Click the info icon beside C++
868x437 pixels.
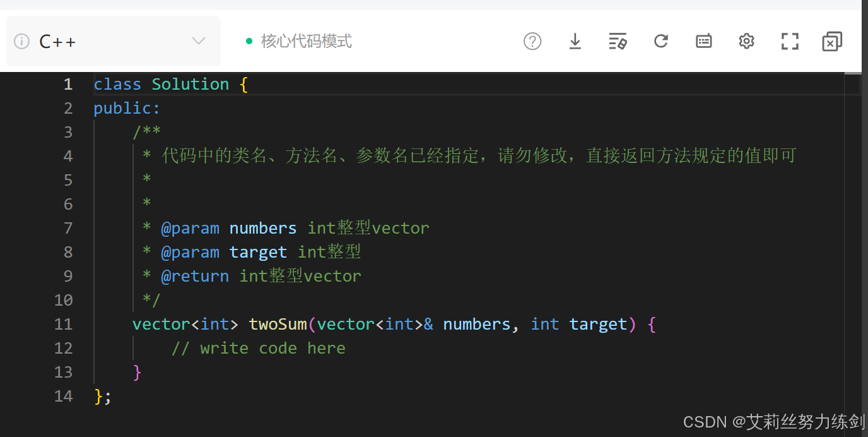click(21, 42)
